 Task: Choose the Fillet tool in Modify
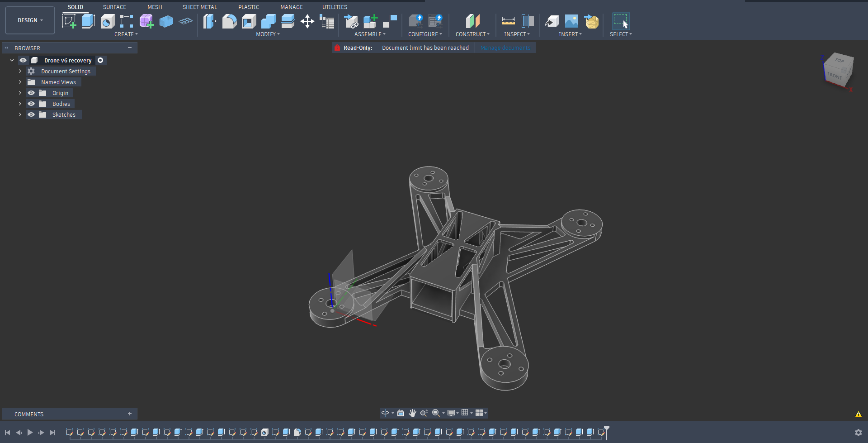[x=229, y=21]
